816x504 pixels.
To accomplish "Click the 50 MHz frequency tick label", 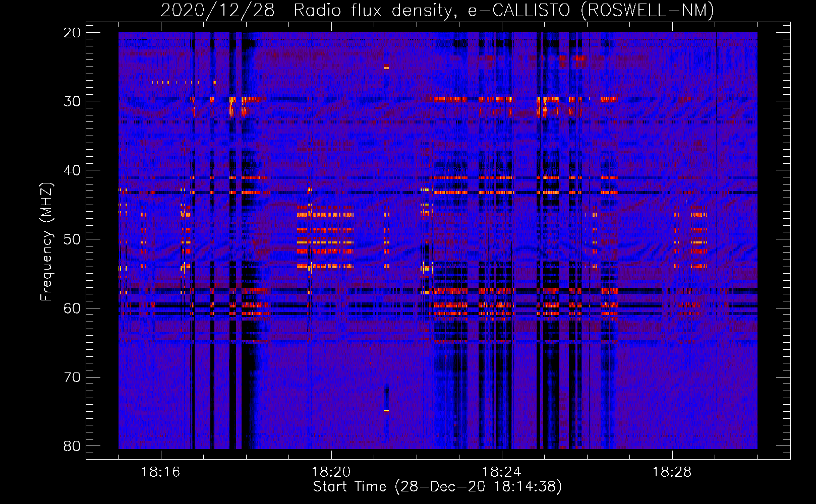I will tap(72, 239).
